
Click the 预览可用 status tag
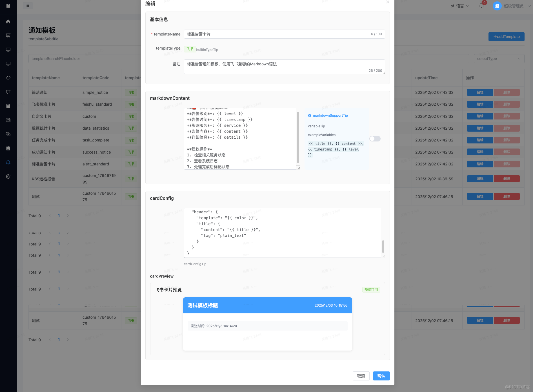click(x=371, y=290)
